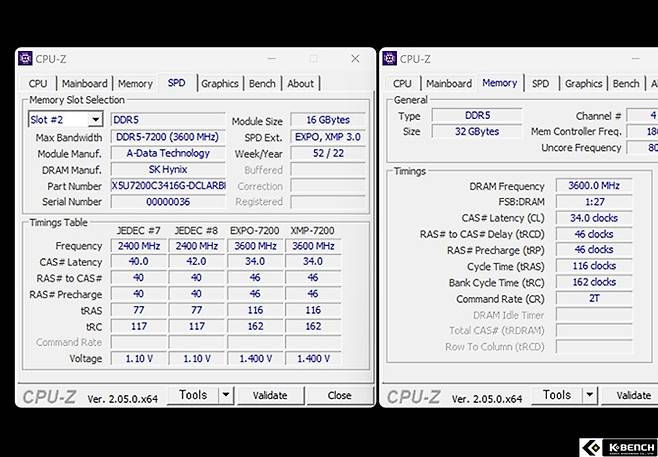Close the SPD window with the X button
Screen dimensions: 658x457
pyautogui.click(x=355, y=58)
